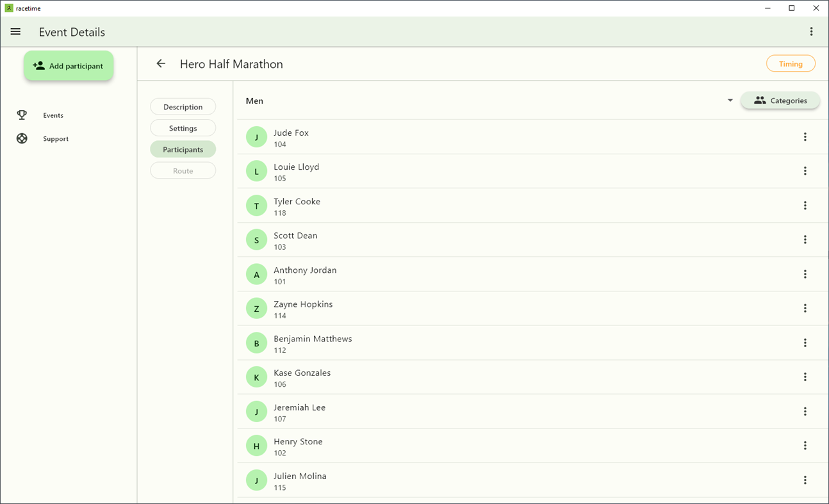Viewport: 829px width, 504px height.
Task: Open the options menu for Julien Molina
Action: point(805,480)
